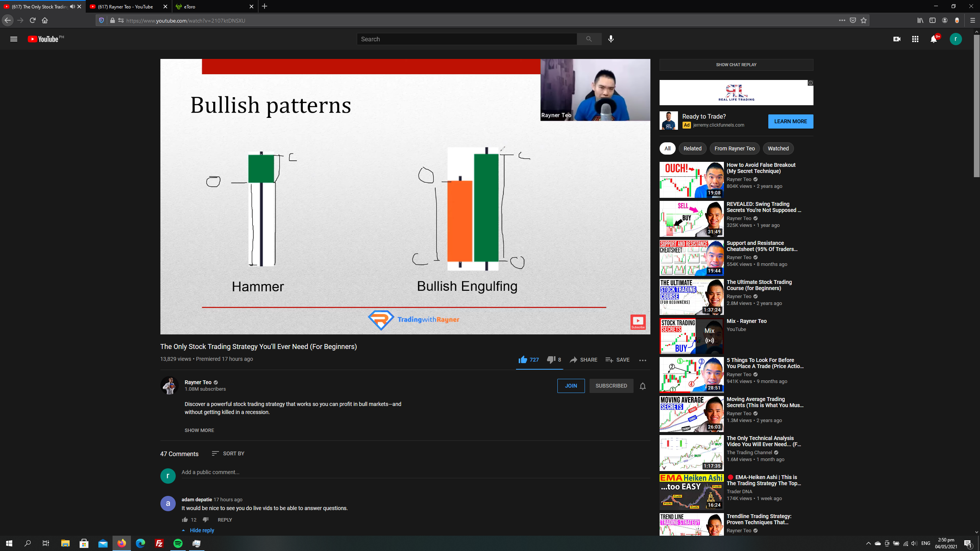Open File Explorer from taskbar
The width and height of the screenshot is (980, 551).
[65, 543]
